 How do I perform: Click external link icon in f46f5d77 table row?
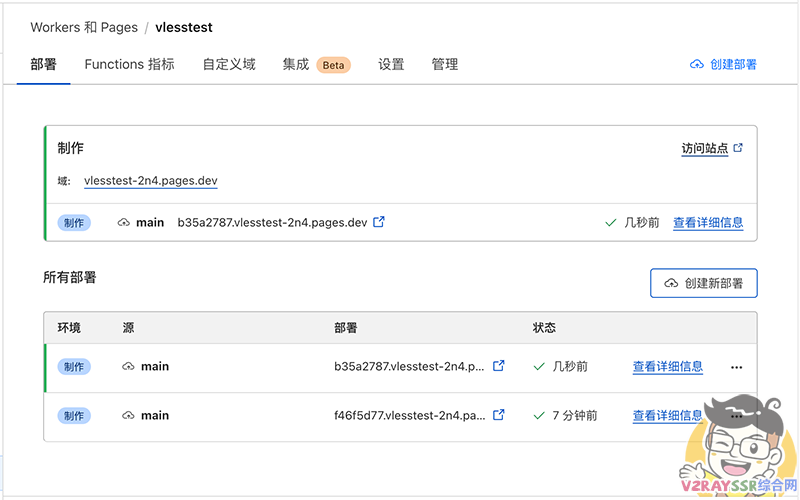coord(499,415)
